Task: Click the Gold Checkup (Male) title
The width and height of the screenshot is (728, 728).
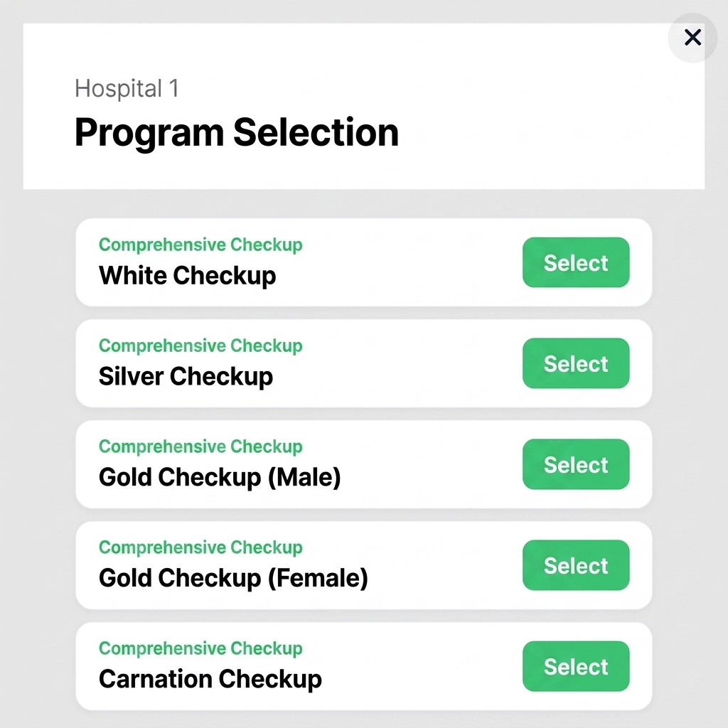Action: (x=220, y=477)
